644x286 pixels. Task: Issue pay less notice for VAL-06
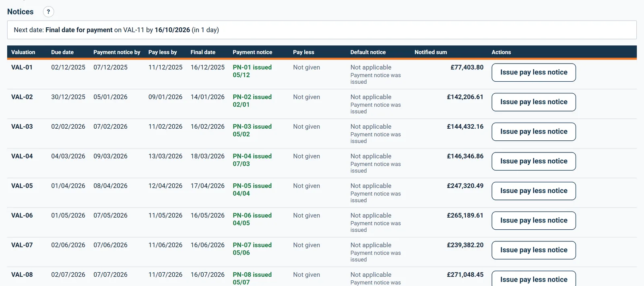[534, 220]
